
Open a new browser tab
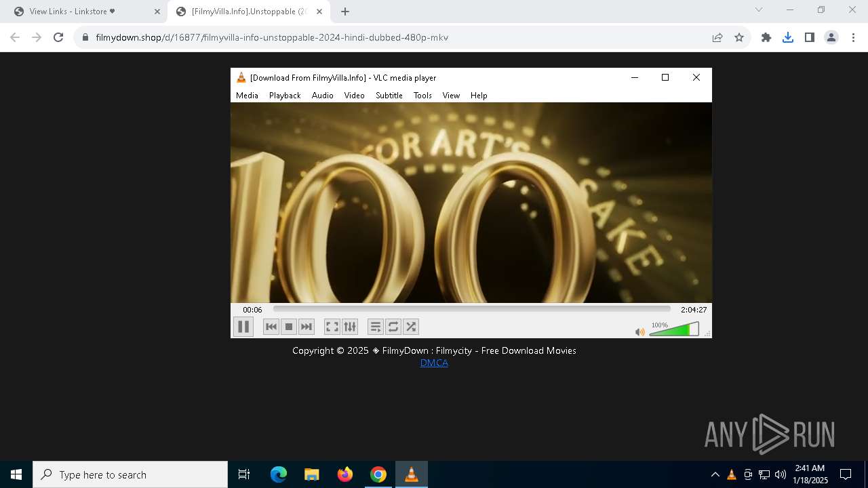click(345, 12)
